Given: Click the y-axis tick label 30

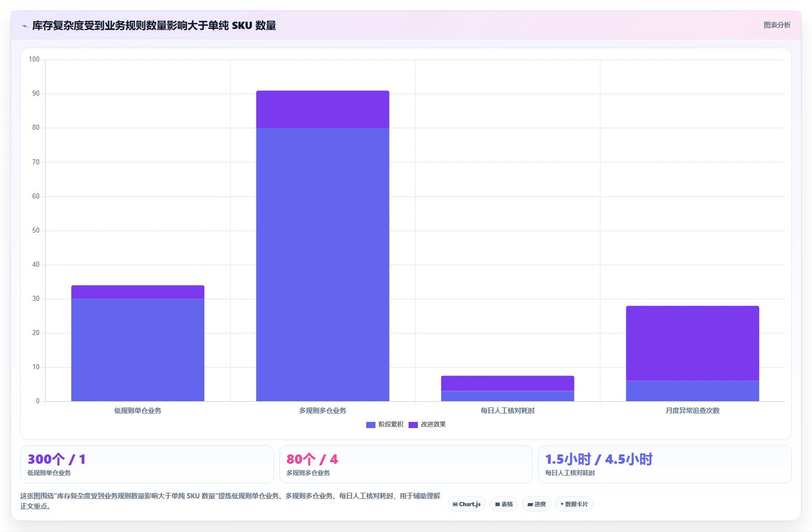Looking at the screenshot, I should pyautogui.click(x=36, y=299).
